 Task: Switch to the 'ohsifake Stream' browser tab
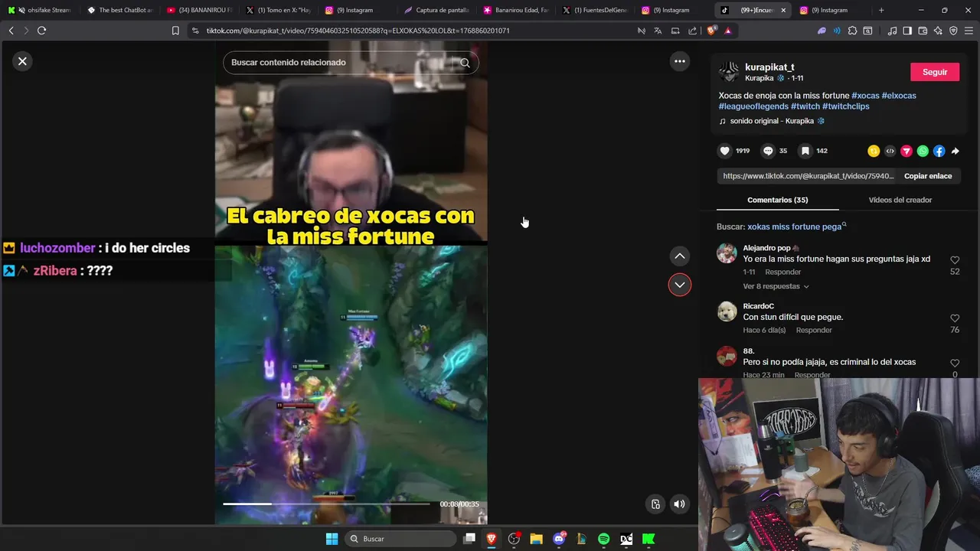click(x=40, y=10)
